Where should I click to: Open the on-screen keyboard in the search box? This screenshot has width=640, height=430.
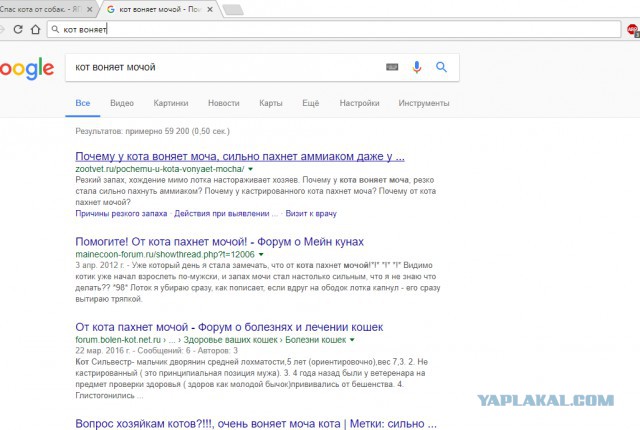pyautogui.click(x=392, y=67)
